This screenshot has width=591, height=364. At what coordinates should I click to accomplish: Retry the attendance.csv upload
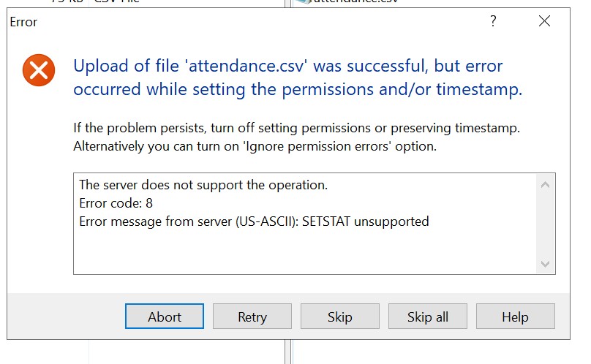click(x=252, y=316)
